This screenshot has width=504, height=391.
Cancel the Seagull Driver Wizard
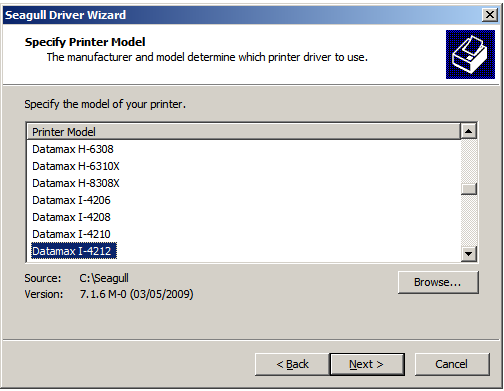(452, 364)
